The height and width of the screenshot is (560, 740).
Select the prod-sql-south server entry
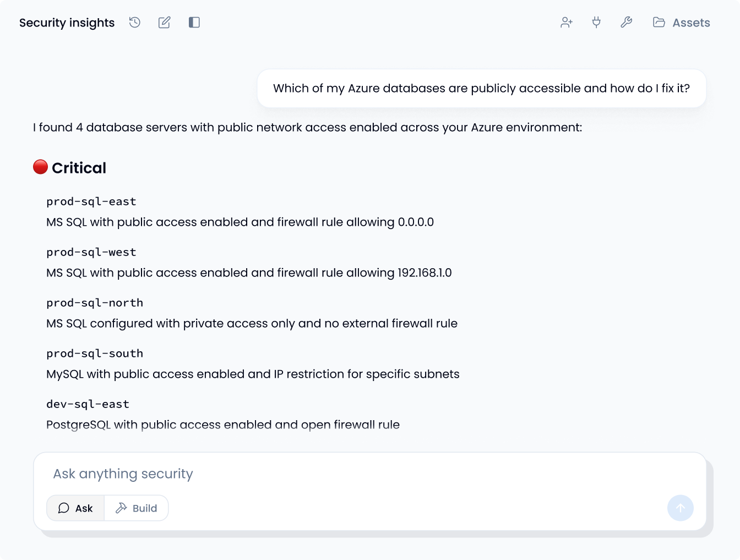(x=95, y=354)
